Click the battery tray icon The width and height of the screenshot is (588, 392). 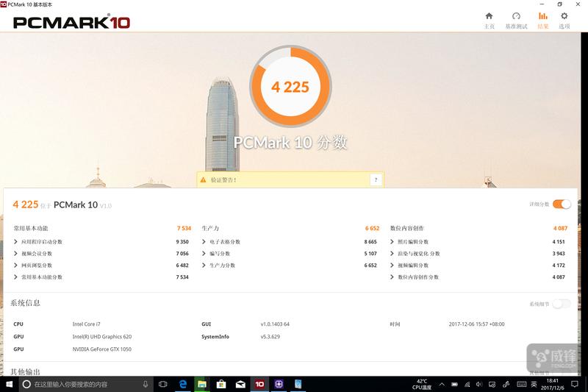454,384
